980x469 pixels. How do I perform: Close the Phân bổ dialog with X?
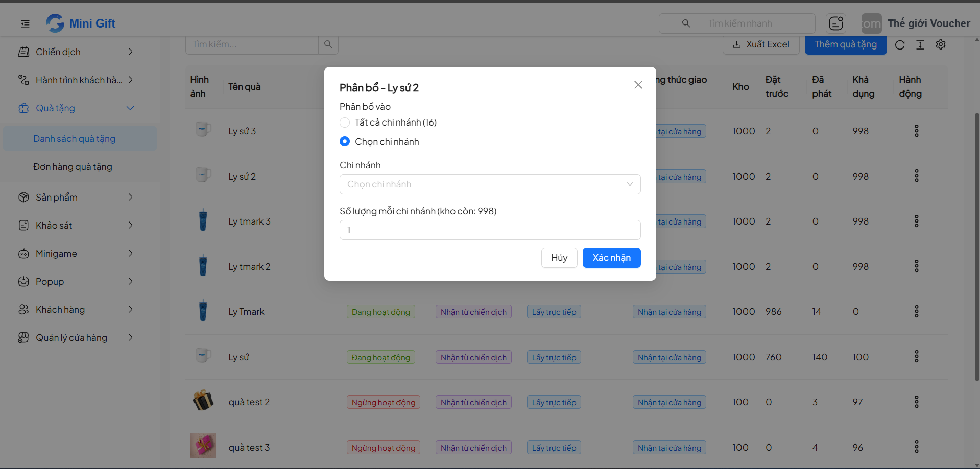coord(638,85)
